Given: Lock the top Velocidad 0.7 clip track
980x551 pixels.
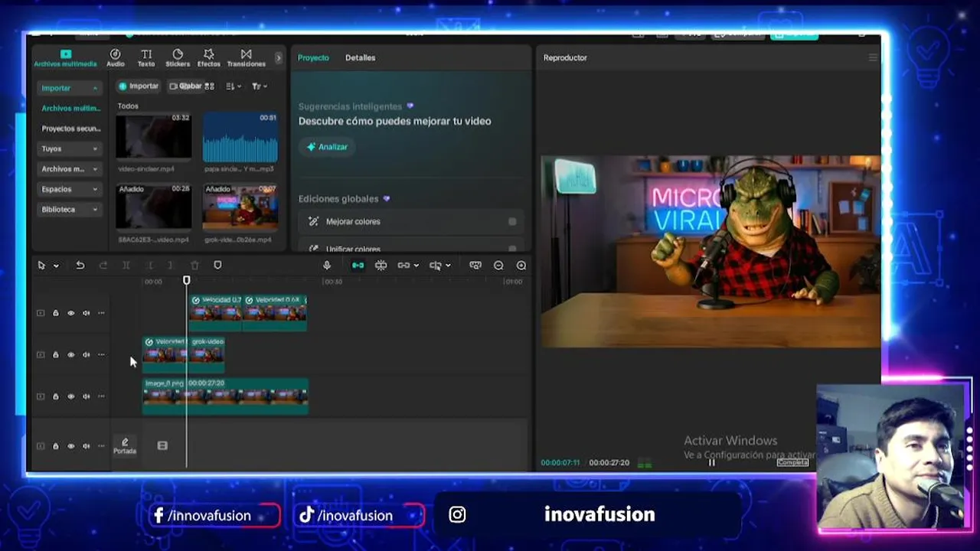Looking at the screenshot, I should pyautogui.click(x=55, y=313).
